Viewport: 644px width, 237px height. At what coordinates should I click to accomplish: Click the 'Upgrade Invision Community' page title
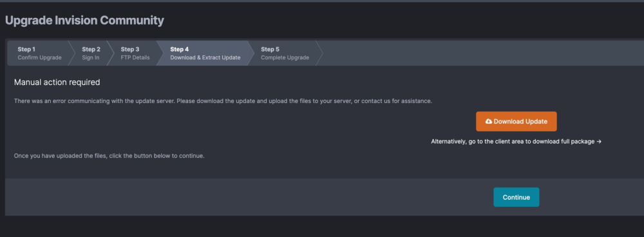tap(84, 20)
